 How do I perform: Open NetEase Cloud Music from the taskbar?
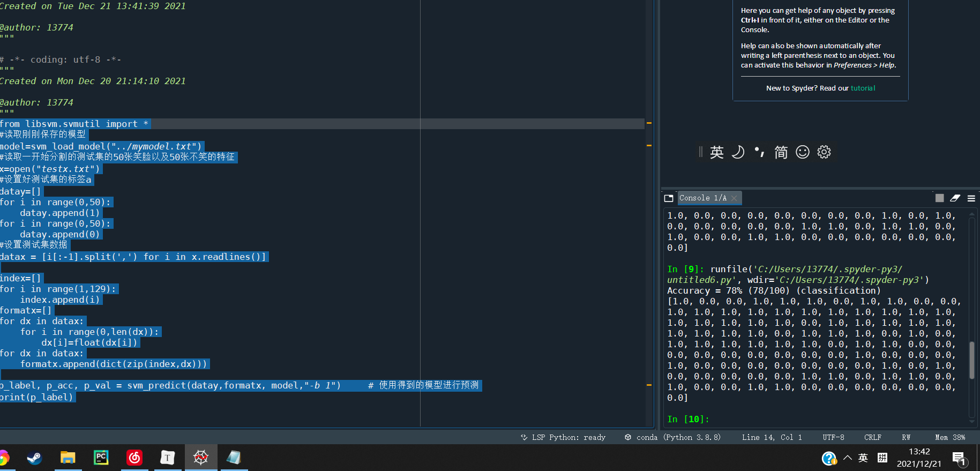(134, 458)
